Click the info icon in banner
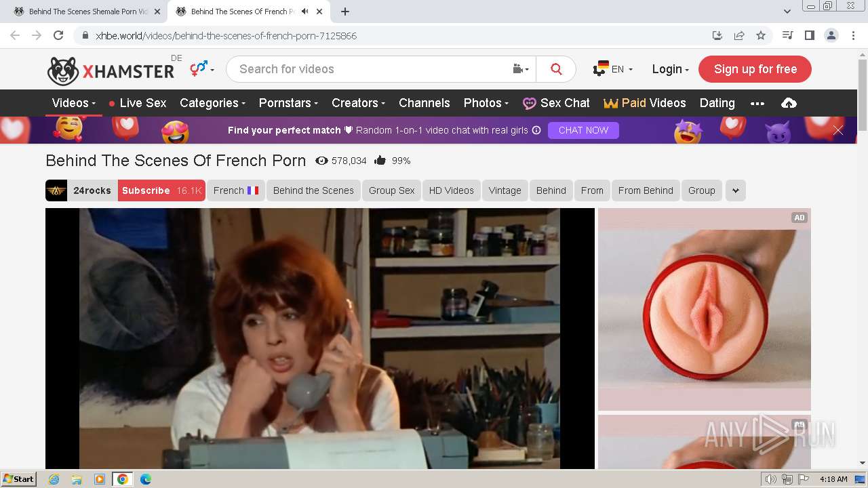This screenshot has width=868, height=488. coord(536,130)
